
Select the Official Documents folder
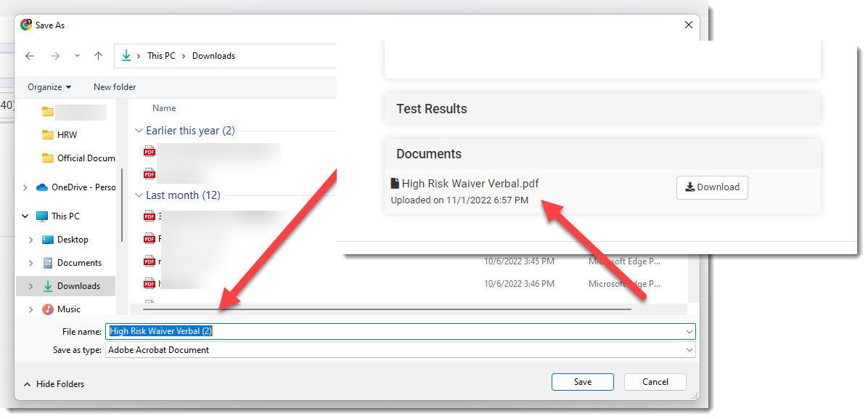pos(86,158)
